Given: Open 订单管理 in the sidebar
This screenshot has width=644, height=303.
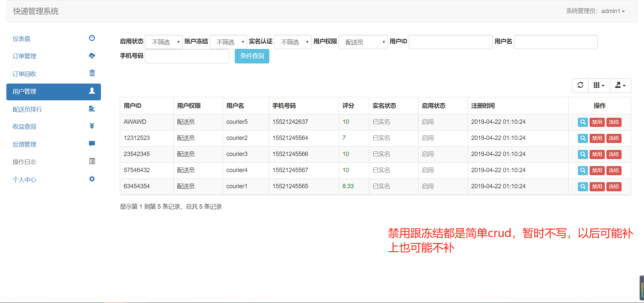Looking at the screenshot, I should pyautogui.click(x=54, y=56).
